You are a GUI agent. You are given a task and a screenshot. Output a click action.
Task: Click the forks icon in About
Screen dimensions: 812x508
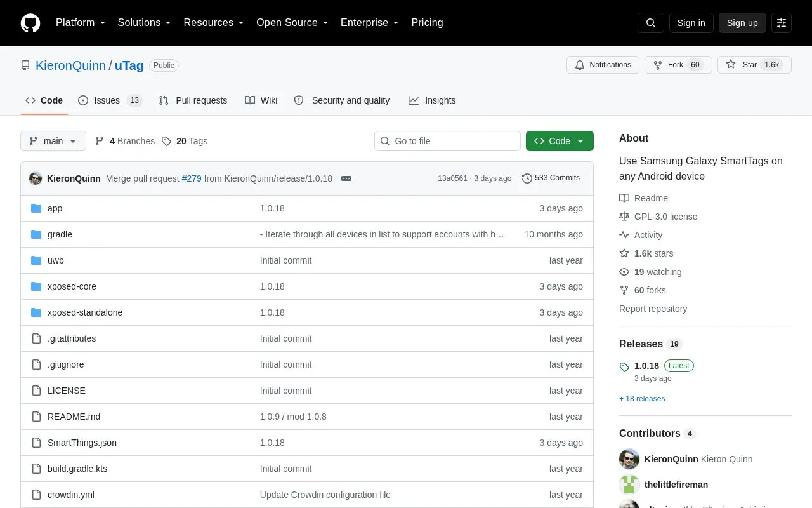[624, 290]
